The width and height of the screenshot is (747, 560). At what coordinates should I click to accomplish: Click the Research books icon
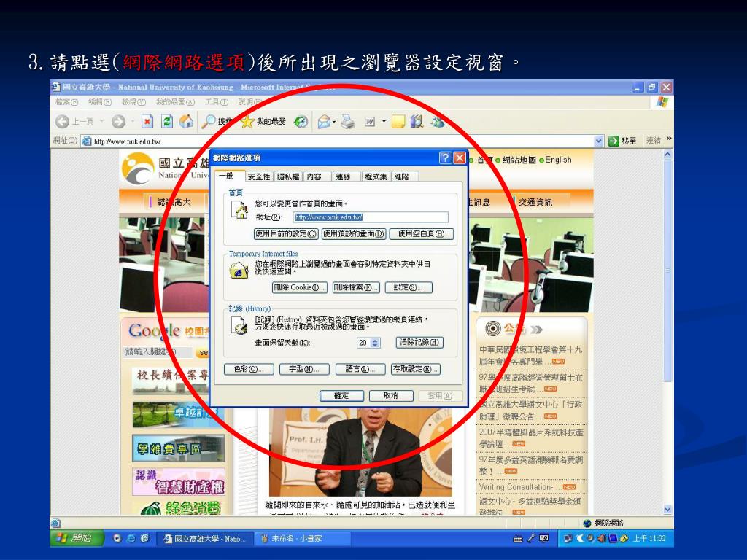[x=417, y=122]
